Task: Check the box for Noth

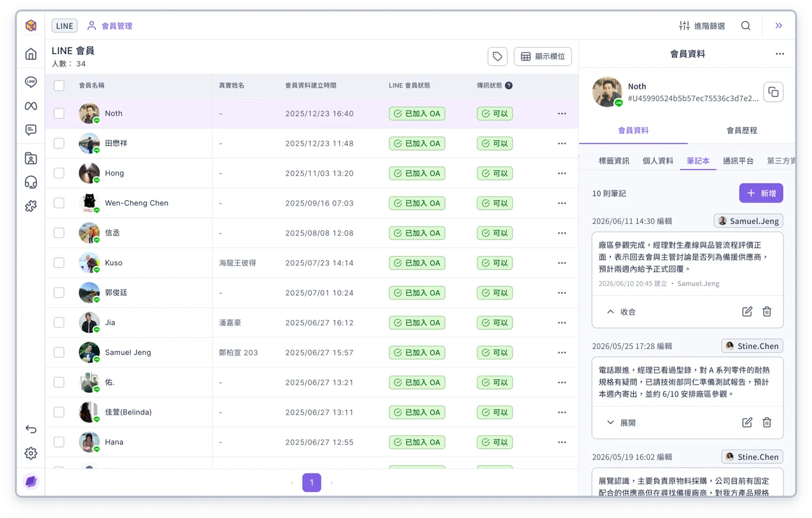Action: coord(59,114)
